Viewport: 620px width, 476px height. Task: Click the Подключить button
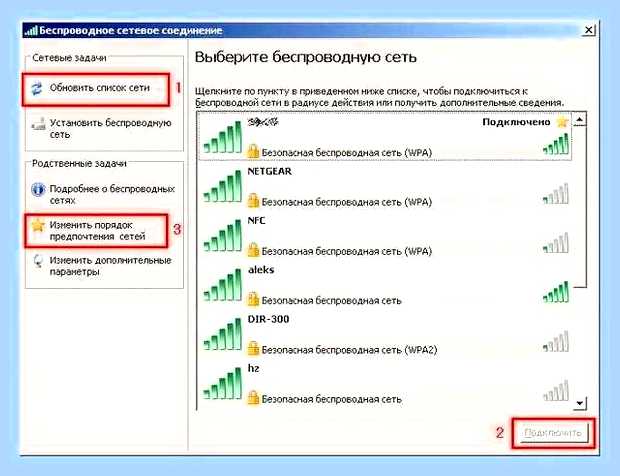pyautogui.click(x=553, y=433)
